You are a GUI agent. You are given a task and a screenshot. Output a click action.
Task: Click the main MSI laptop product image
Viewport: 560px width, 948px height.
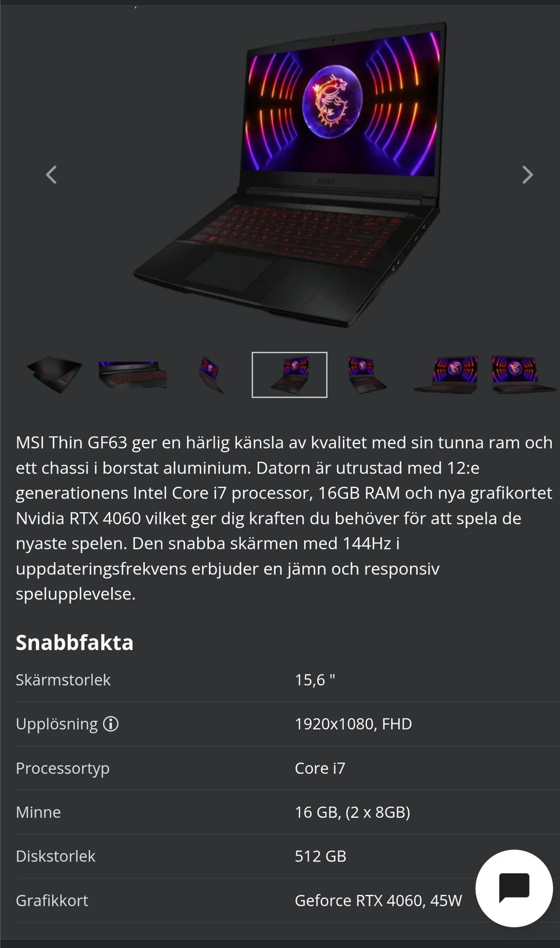point(290,174)
